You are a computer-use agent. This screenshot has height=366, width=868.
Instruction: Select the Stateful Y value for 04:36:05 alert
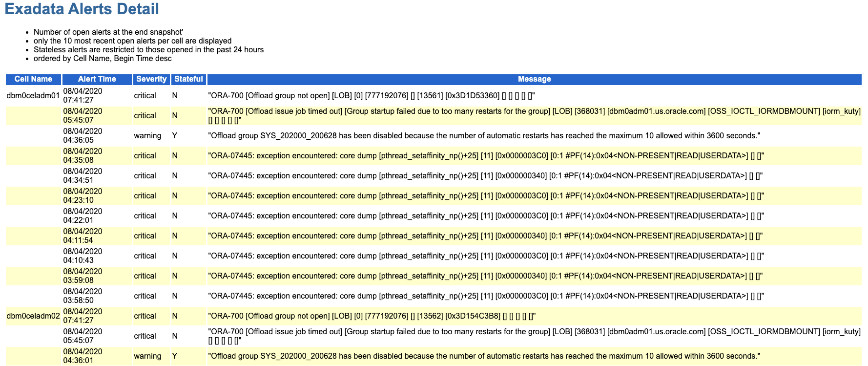175,136
